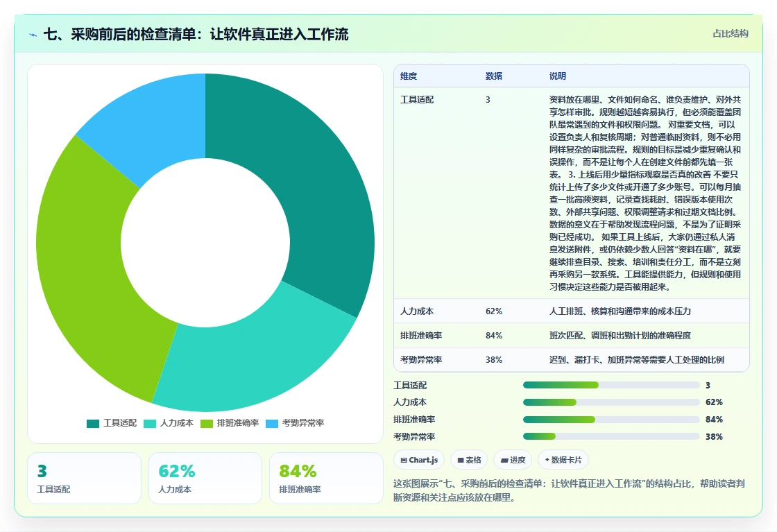The height and width of the screenshot is (532, 777).
Task: Toggle the 考勤异常率 legend label
Action: (x=303, y=423)
